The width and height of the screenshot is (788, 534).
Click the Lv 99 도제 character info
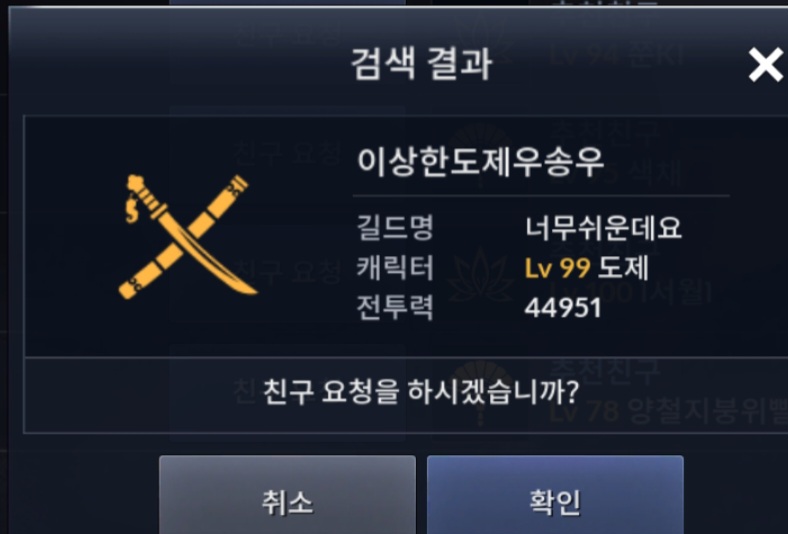(x=586, y=268)
